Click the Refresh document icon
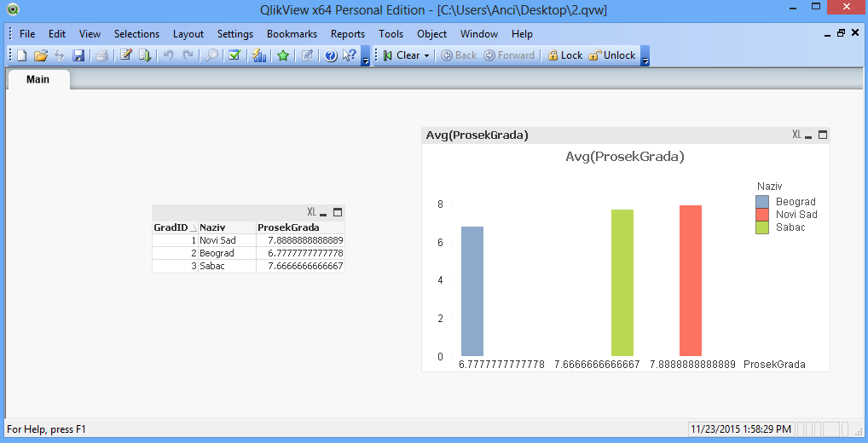Image resolution: width=868 pixels, height=443 pixels. tap(59, 55)
